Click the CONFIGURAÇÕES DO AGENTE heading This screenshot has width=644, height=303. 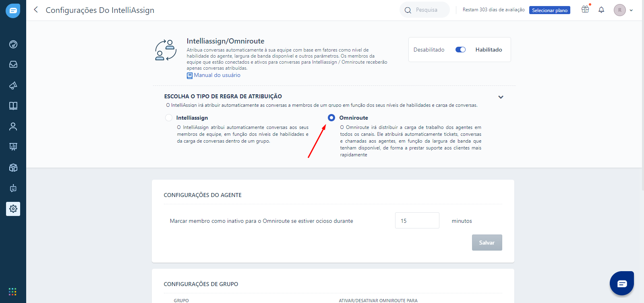pos(203,195)
